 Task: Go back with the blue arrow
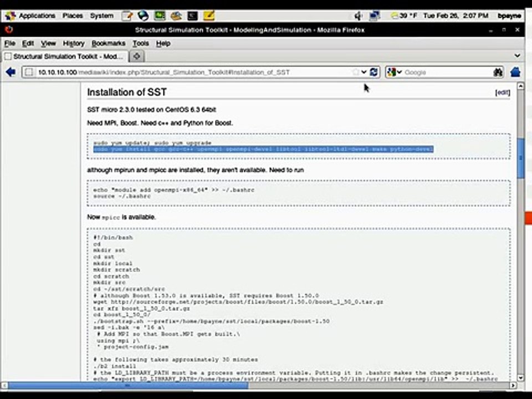(x=11, y=72)
